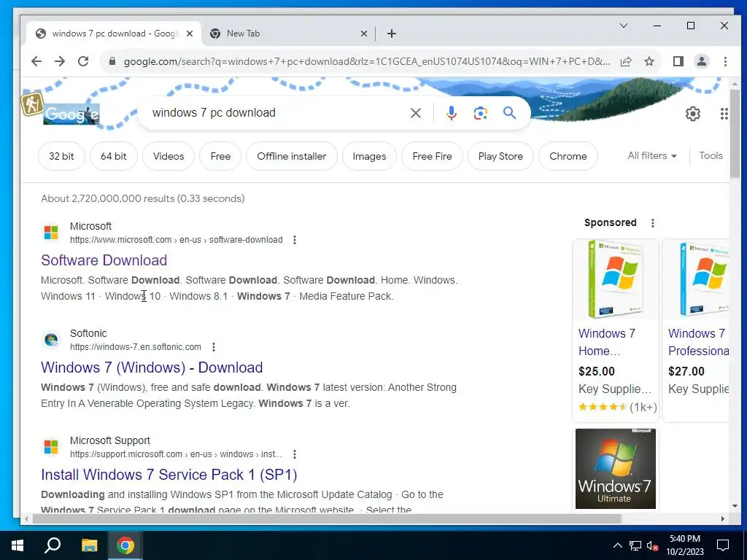Click the Chrome taskbar icon
Image resolution: width=747 pixels, height=560 pixels.
(x=125, y=545)
